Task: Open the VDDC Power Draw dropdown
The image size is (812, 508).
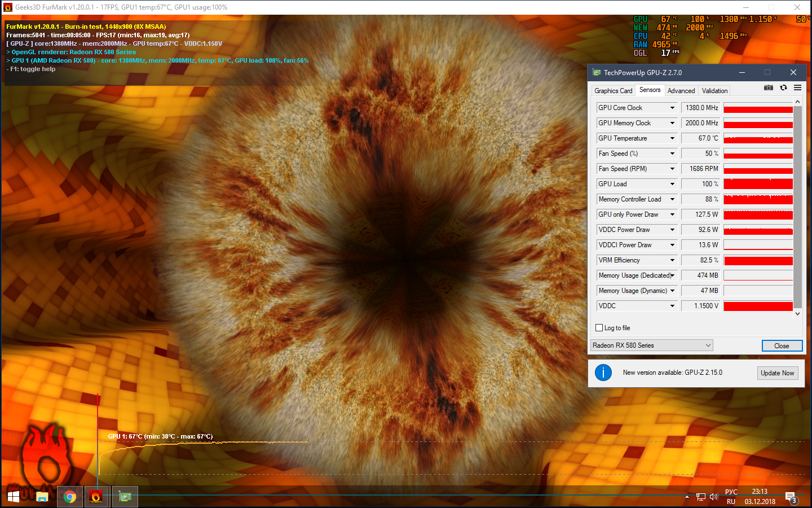Action: [672, 230]
